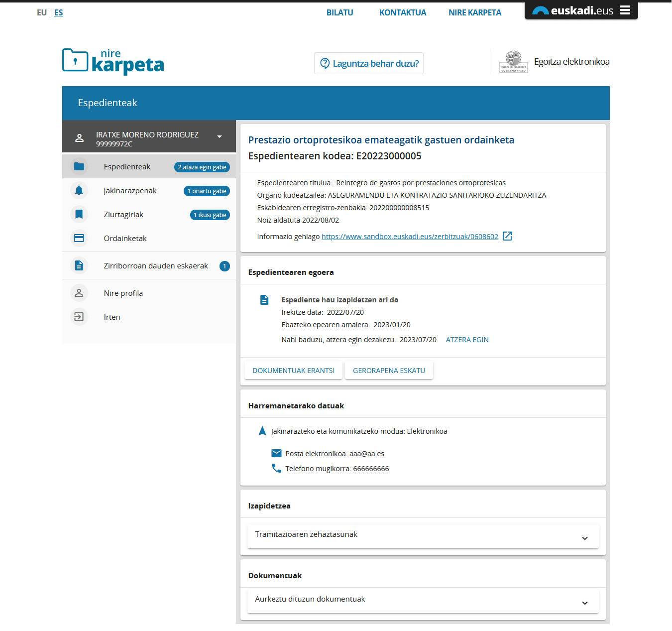The height and width of the screenshot is (631, 672).
Task: Select Jakinarazpenak in the sidebar menu
Action: pos(149,190)
